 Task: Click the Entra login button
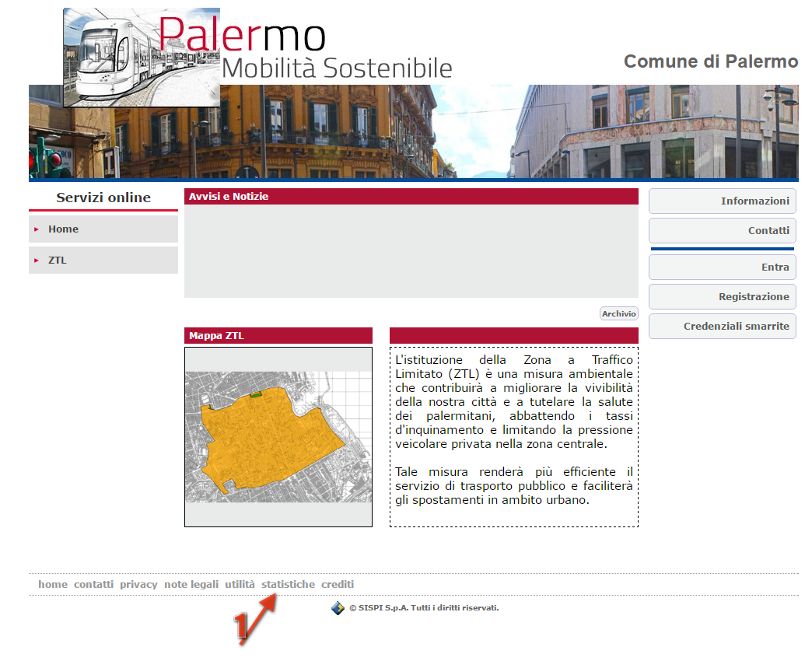(723, 268)
